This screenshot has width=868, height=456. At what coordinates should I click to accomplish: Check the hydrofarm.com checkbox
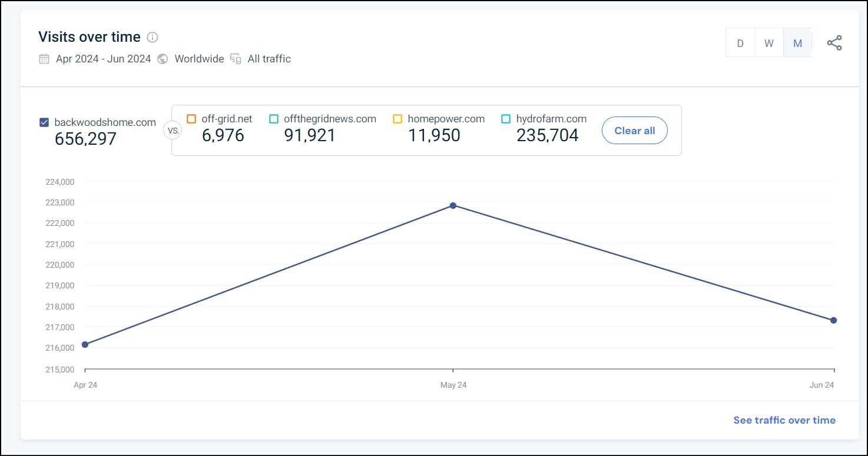point(506,119)
